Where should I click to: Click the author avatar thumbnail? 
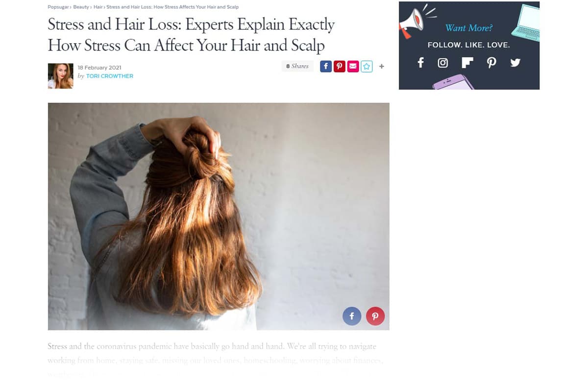tap(60, 76)
